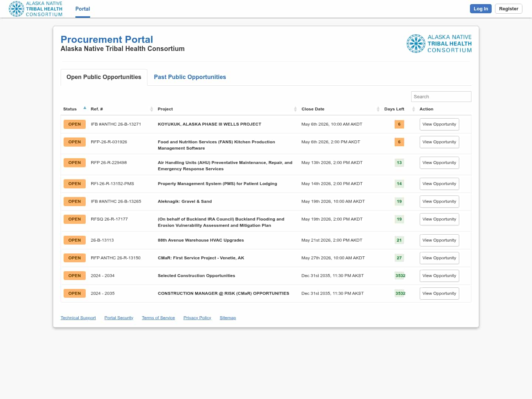View Opportunity for Koyukuk Phase III Wells Project
532x399 pixels.
439,125
